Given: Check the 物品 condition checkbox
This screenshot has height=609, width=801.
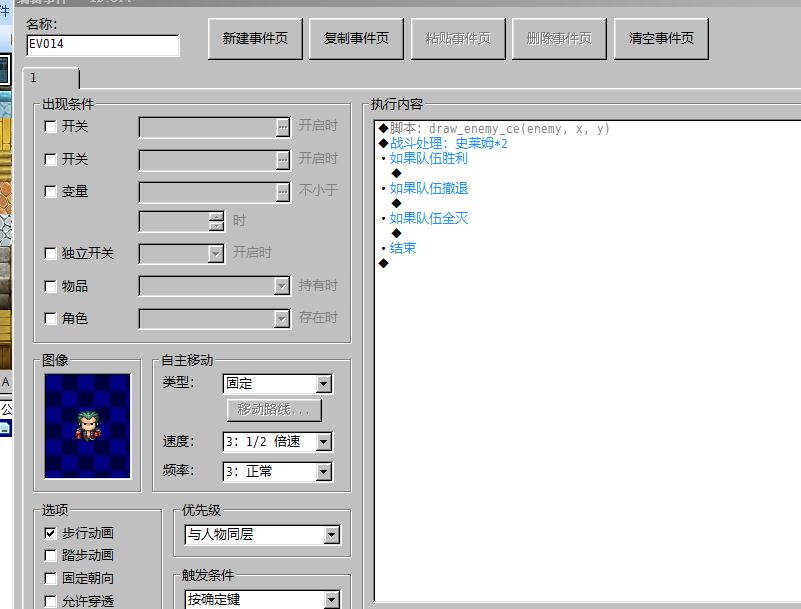Looking at the screenshot, I should click(50, 286).
